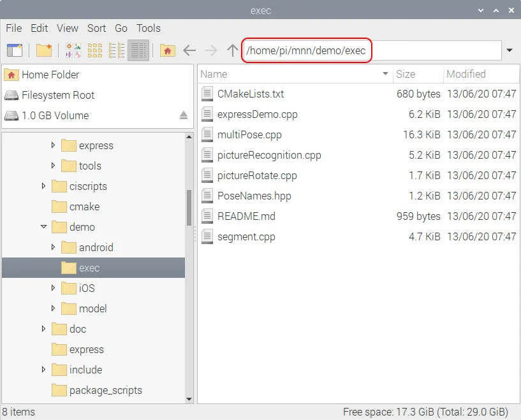The image size is (521, 420).
Task: Open the Go menu
Action: click(x=121, y=28)
